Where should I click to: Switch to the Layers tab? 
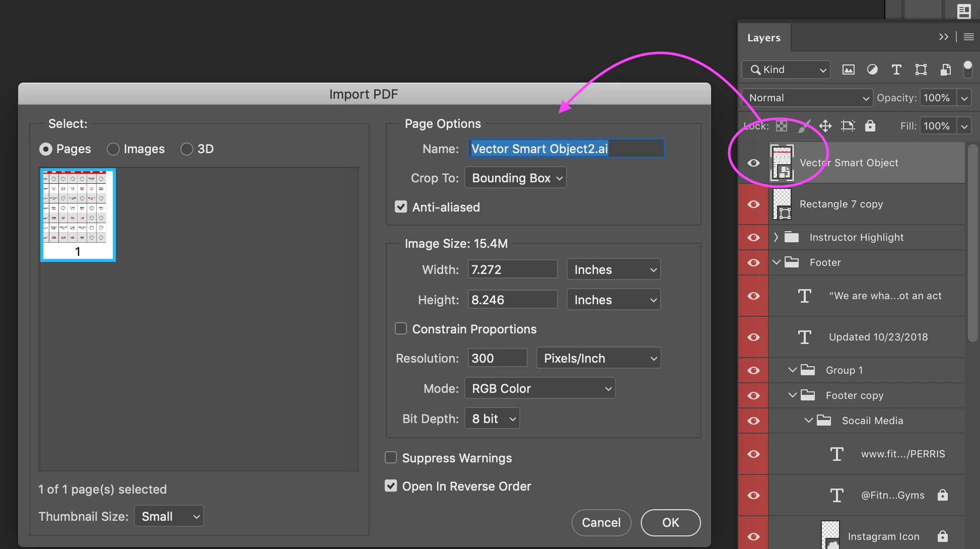tap(763, 38)
